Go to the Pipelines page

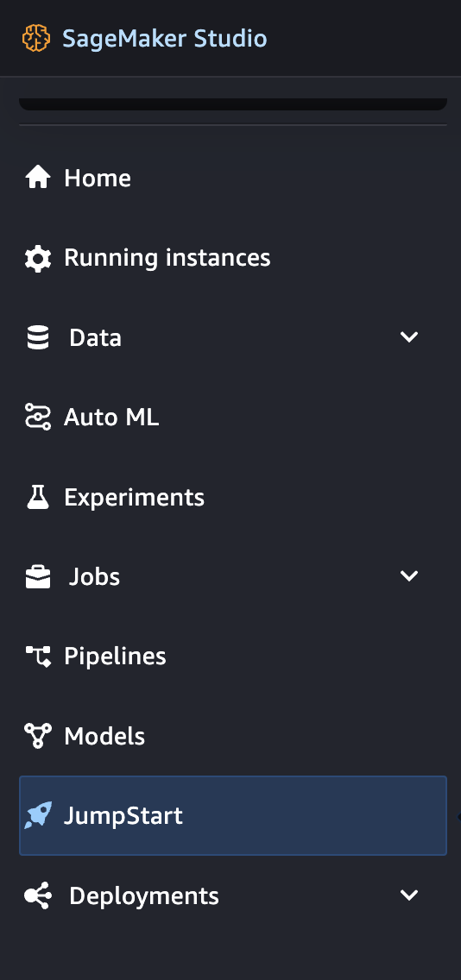click(233, 656)
